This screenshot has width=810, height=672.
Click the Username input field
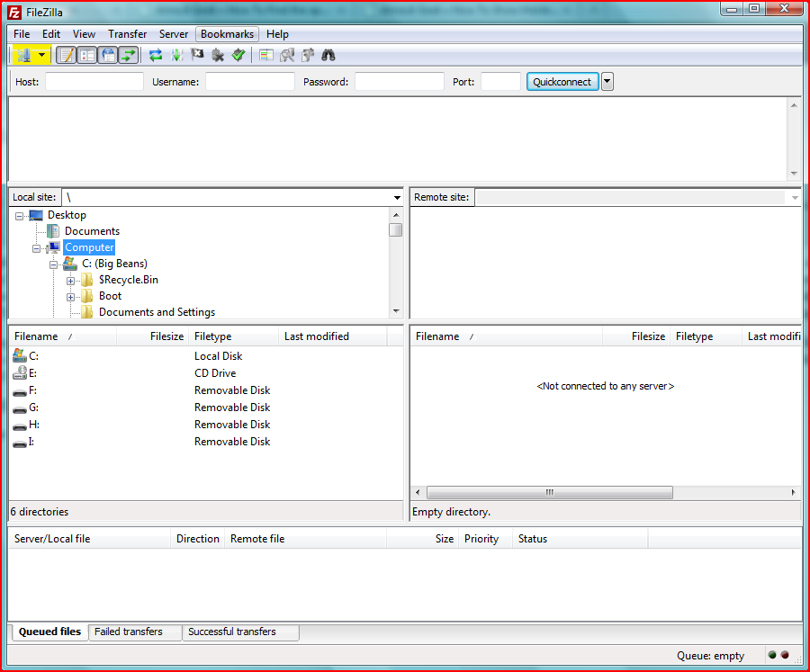pos(250,82)
